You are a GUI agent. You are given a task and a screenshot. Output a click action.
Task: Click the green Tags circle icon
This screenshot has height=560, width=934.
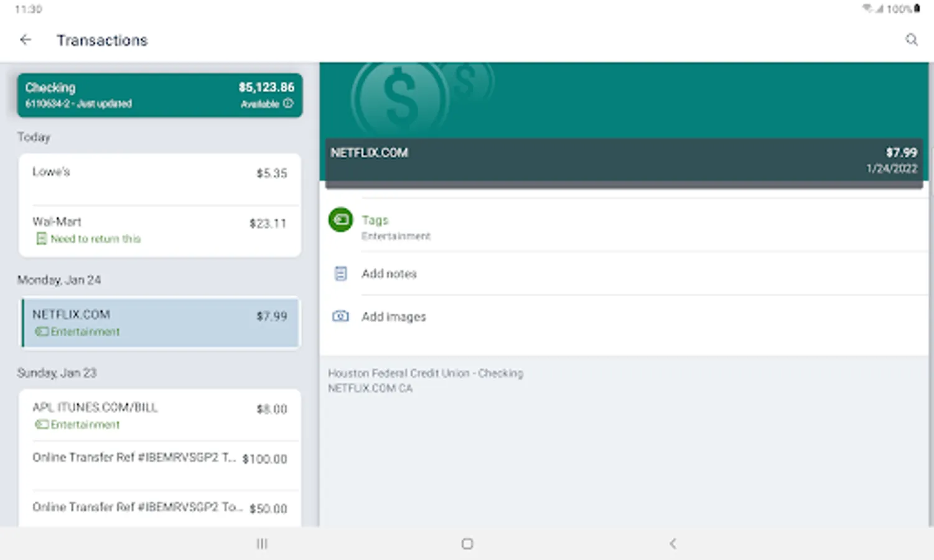click(340, 220)
